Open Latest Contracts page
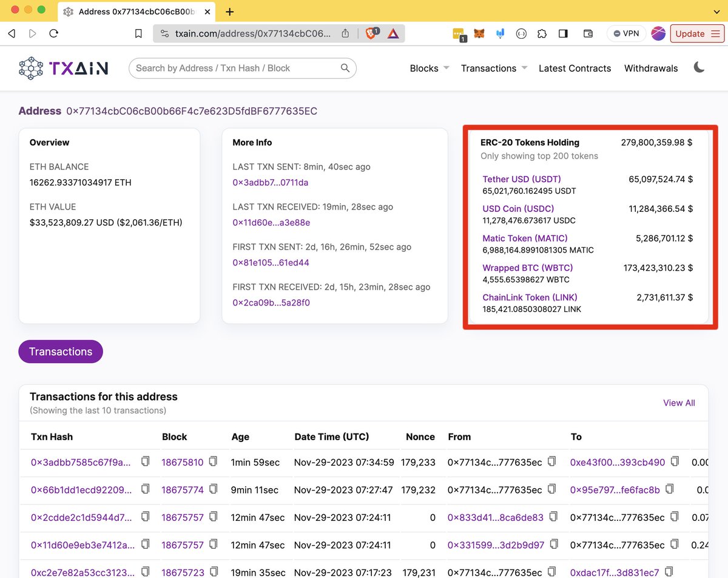Viewport: 728px width, 578px height. 575,68
